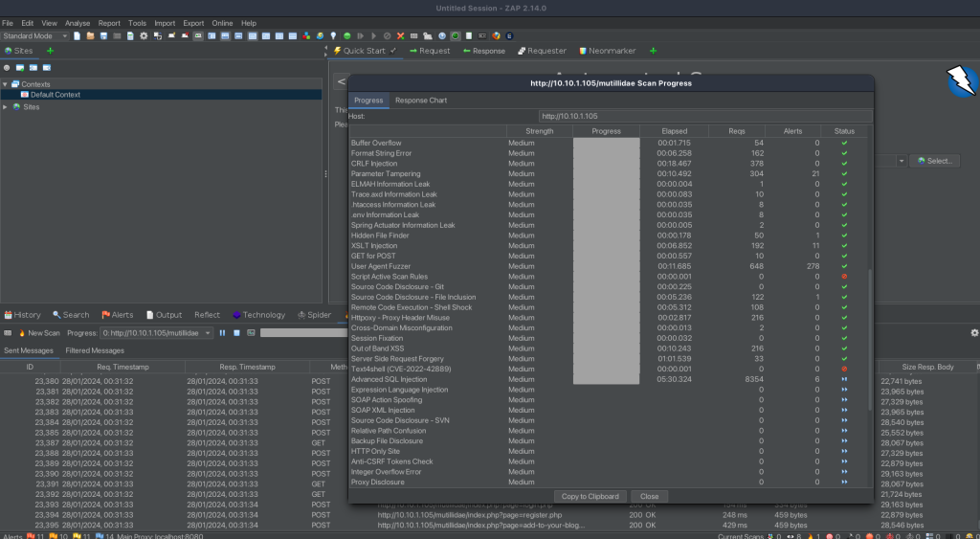This screenshot has height=539, width=980.
Task: Select Default Context in tree
Action: [55, 95]
